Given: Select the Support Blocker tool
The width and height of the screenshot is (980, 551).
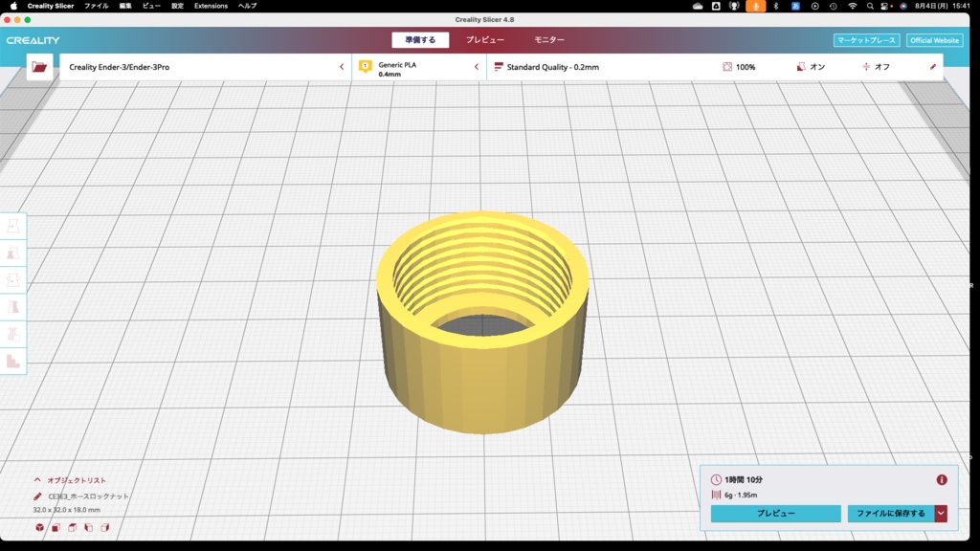Looking at the screenshot, I should point(12,361).
